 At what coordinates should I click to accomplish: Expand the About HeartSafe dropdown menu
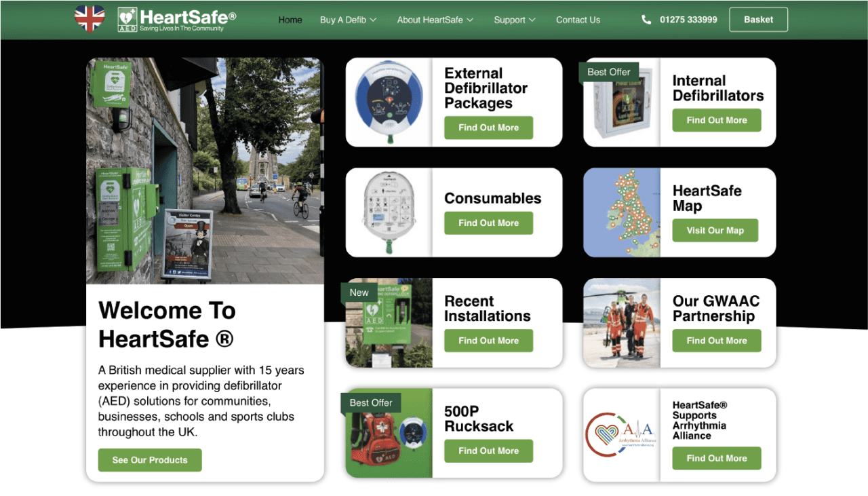tap(435, 20)
